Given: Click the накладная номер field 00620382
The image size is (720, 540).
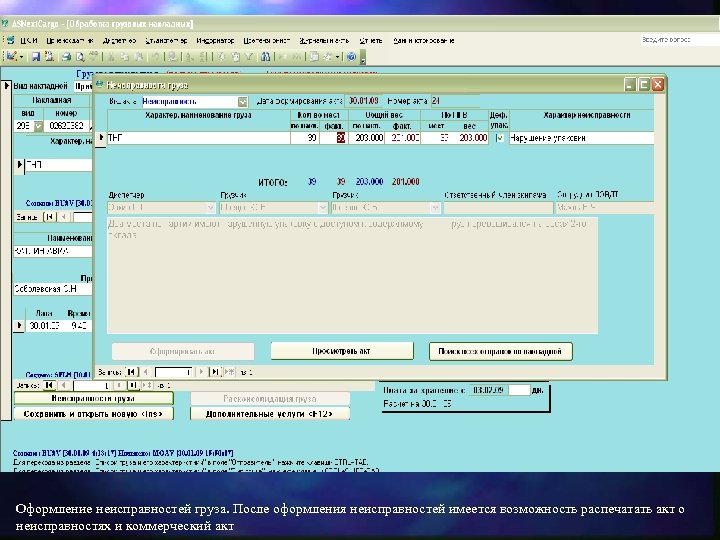Looking at the screenshot, I should [x=67, y=125].
